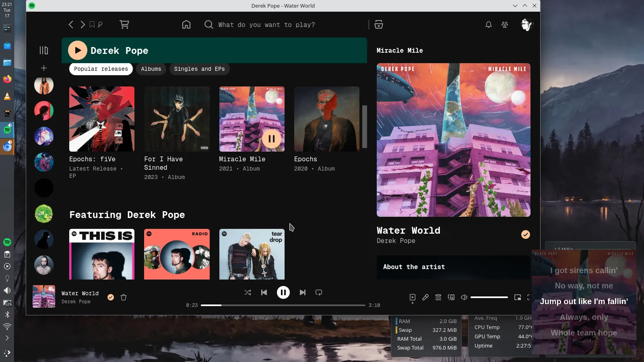The width and height of the screenshot is (644, 362).
Task: Launch VLC from the left taskbar
Action: 7,96
